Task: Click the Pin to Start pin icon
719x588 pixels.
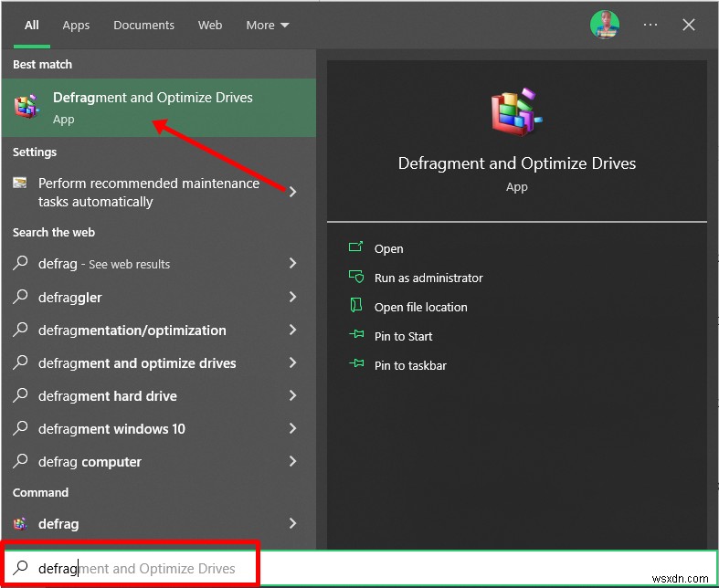Action: (356, 334)
